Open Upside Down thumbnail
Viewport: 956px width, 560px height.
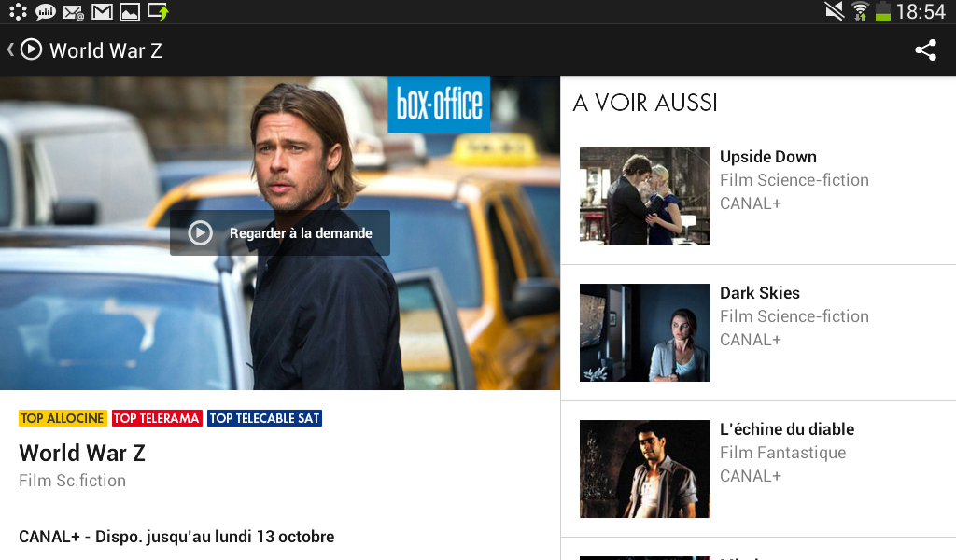(645, 196)
